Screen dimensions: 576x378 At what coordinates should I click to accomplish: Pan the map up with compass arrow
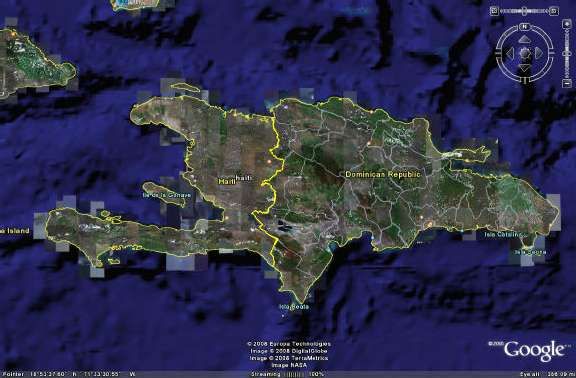tap(525, 39)
